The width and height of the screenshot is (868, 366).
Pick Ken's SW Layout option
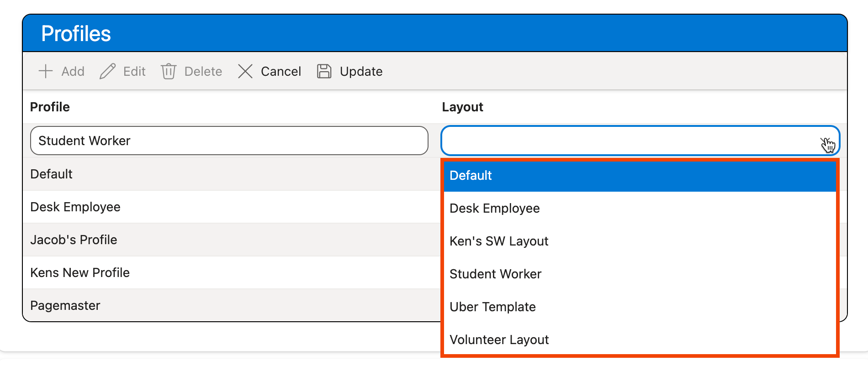click(498, 241)
